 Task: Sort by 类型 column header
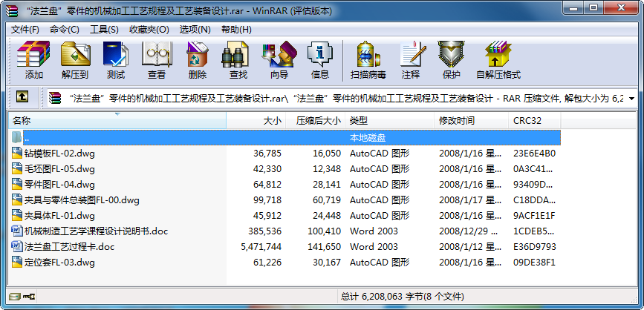tap(390, 121)
